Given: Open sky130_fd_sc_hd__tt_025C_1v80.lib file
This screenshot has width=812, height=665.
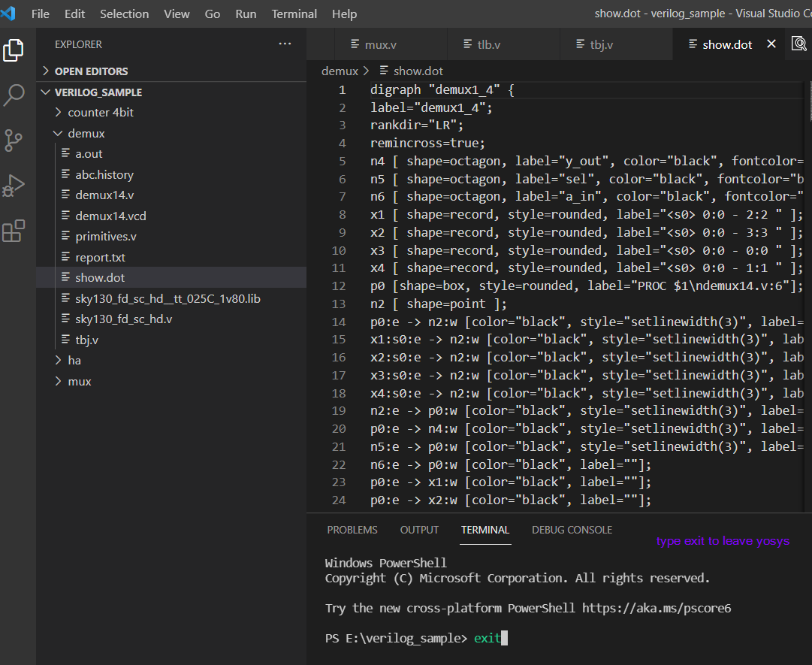Looking at the screenshot, I should click(x=168, y=298).
